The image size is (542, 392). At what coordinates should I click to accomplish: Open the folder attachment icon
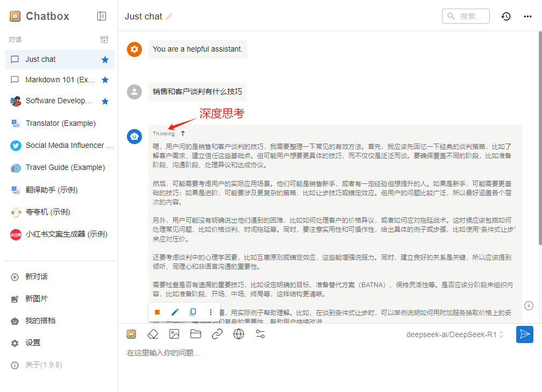[x=196, y=334]
